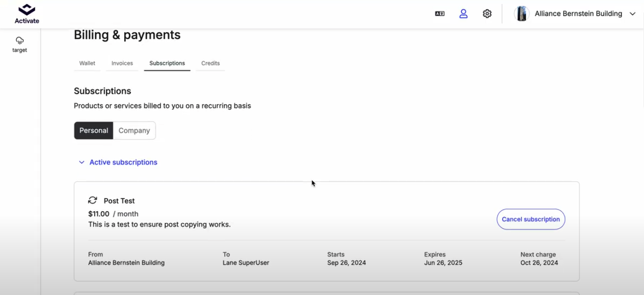Open the user profile icon
The width and height of the screenshot is (644, 295).
(463, 14)
